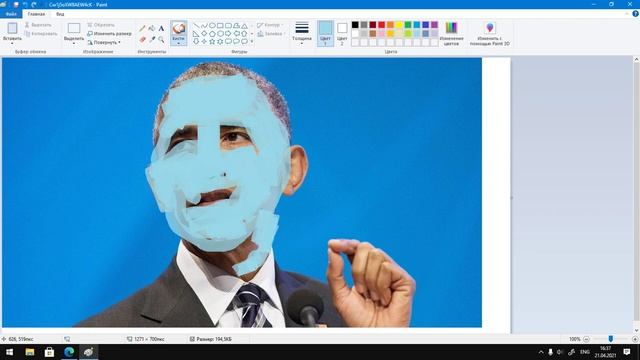
Task: Pick the orange color swatch
Action: coord(390,25)
